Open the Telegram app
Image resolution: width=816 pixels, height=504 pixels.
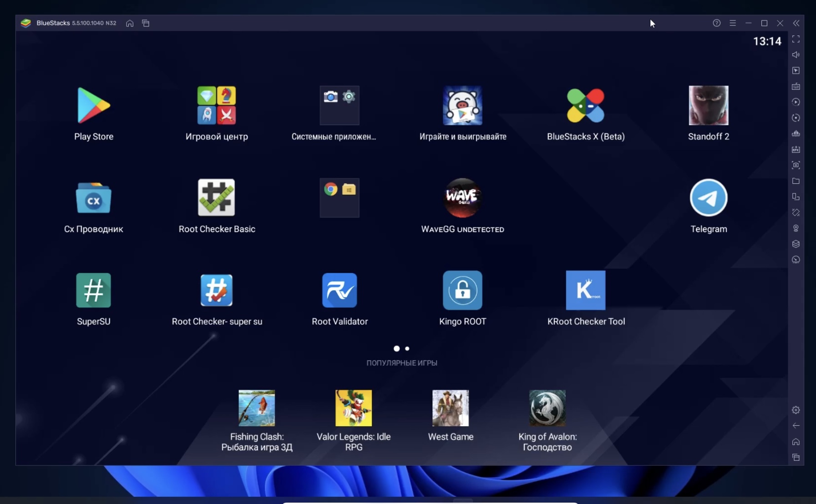click(x=709, y=198)
